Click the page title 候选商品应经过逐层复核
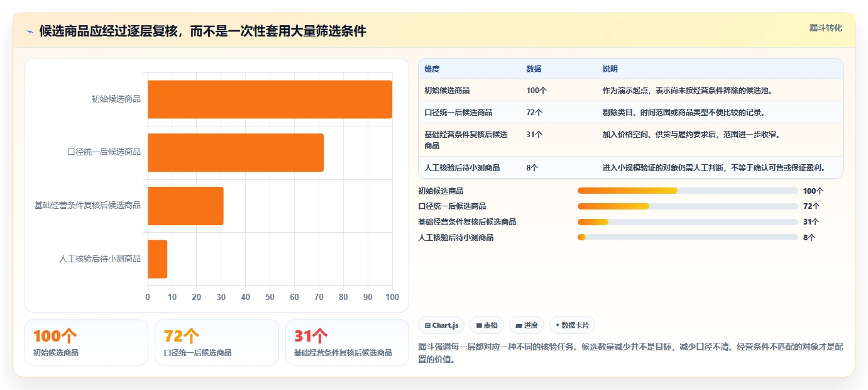Viewport: 868px width, 390px height. [202, 31]
